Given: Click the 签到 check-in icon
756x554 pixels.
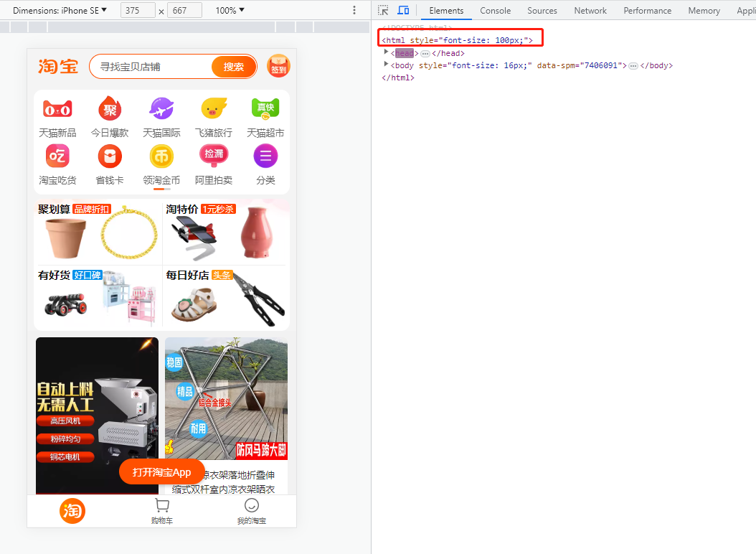Looking at the screenshot, I should tap(278, 66).
